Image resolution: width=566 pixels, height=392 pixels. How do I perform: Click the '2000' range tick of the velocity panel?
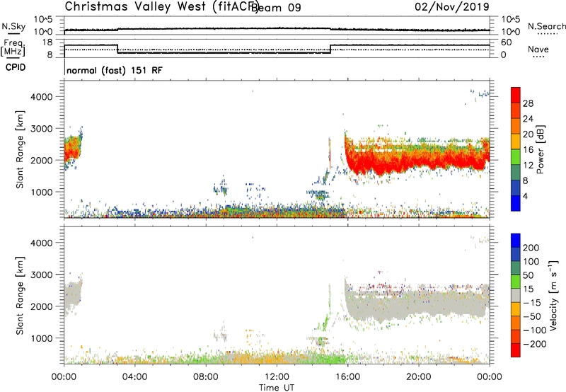(42, 306)
